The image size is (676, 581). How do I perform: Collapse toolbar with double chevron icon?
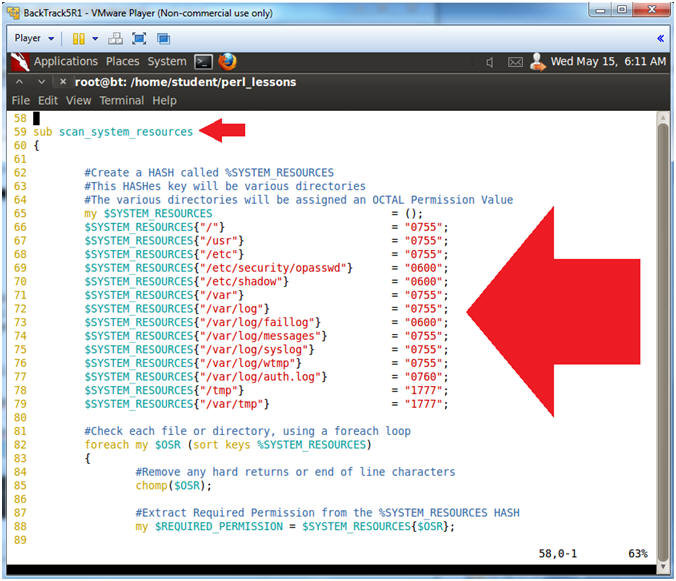660,38
